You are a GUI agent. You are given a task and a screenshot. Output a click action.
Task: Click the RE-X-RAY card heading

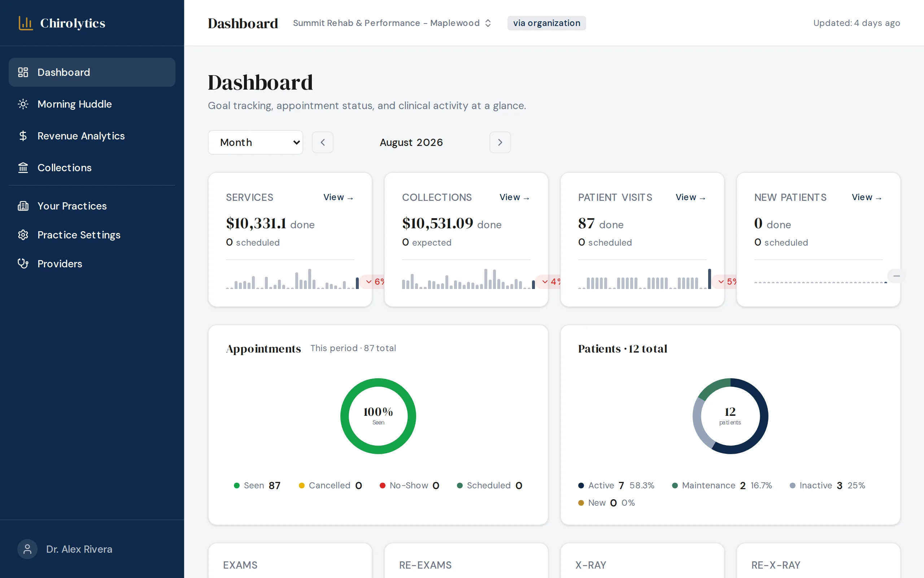[x=775, y=565]
